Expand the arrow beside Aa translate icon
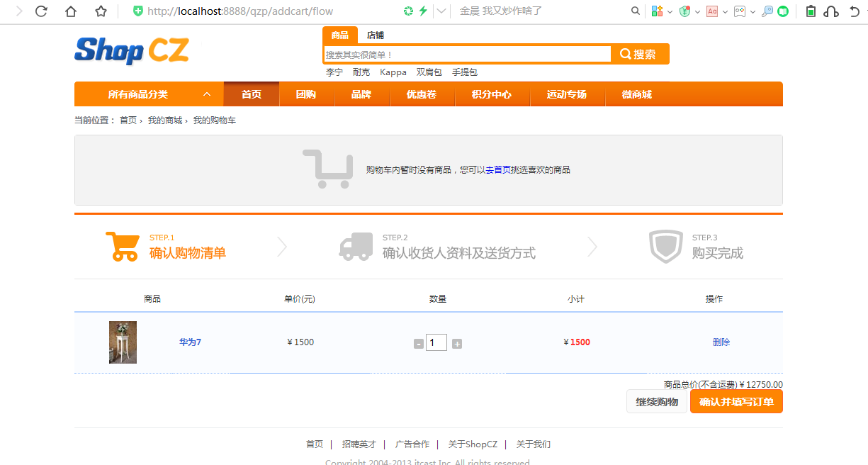868x465 pixels. pos(725,11)
